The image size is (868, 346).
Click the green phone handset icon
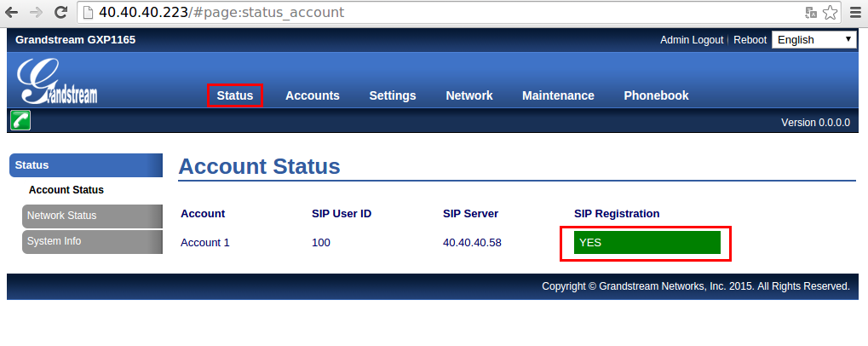20,120
